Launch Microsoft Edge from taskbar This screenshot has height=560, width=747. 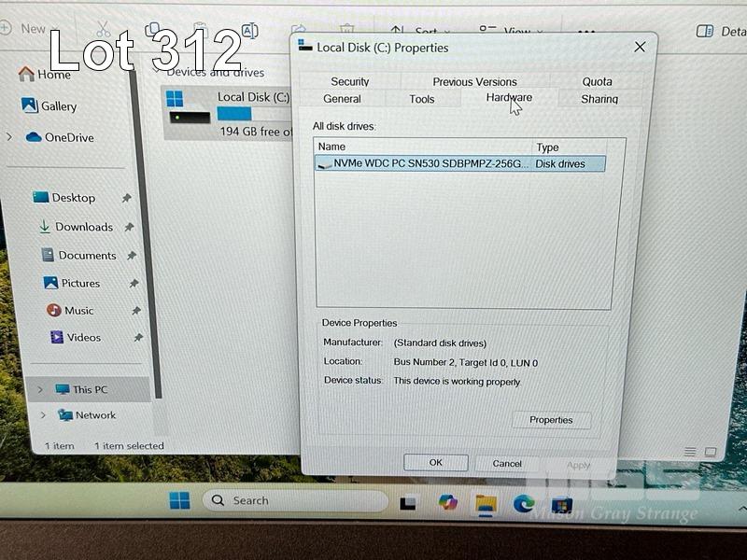point(524,504)
